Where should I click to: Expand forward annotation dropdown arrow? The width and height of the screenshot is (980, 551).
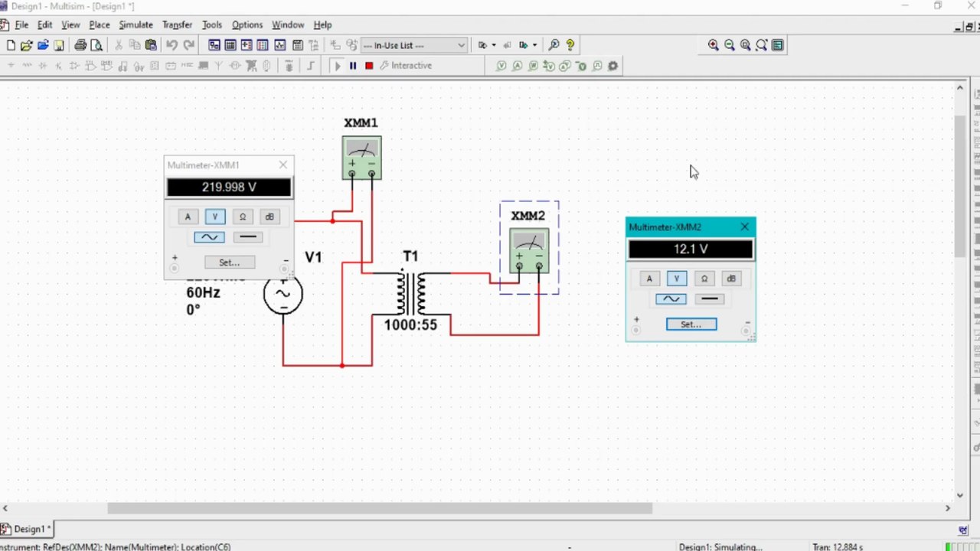click(x=534, y=45)
